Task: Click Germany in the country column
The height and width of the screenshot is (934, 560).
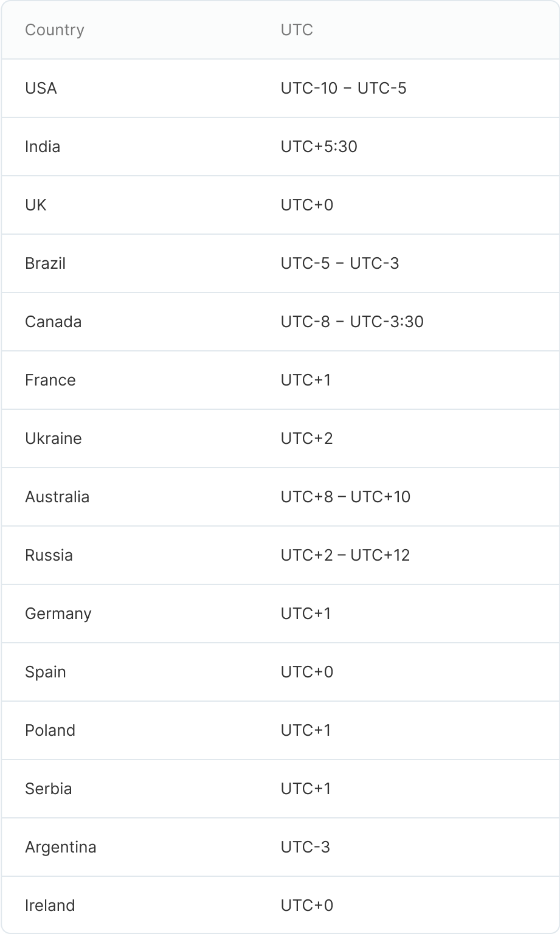Action: pyautogui.click(x=58, y=614)
